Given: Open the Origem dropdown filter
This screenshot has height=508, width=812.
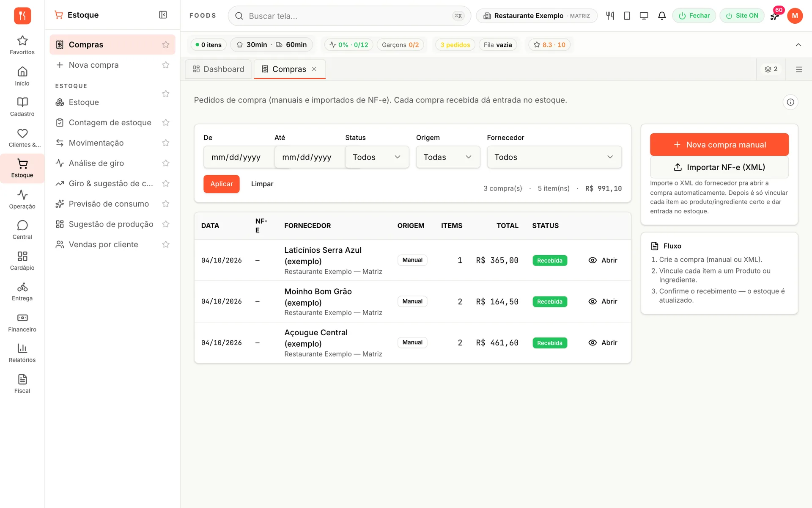Looking at the screenshot, I should [x=448, y=157].
